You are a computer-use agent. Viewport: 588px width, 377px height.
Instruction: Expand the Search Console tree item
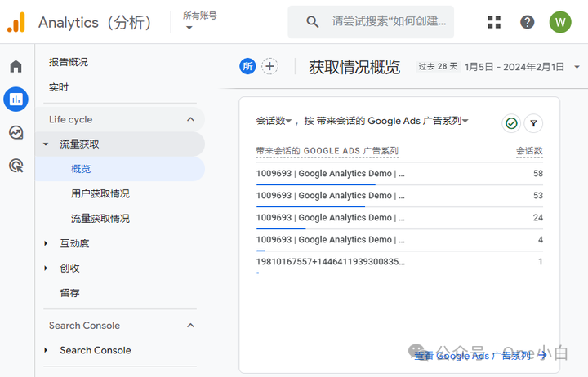pos(46,350)
